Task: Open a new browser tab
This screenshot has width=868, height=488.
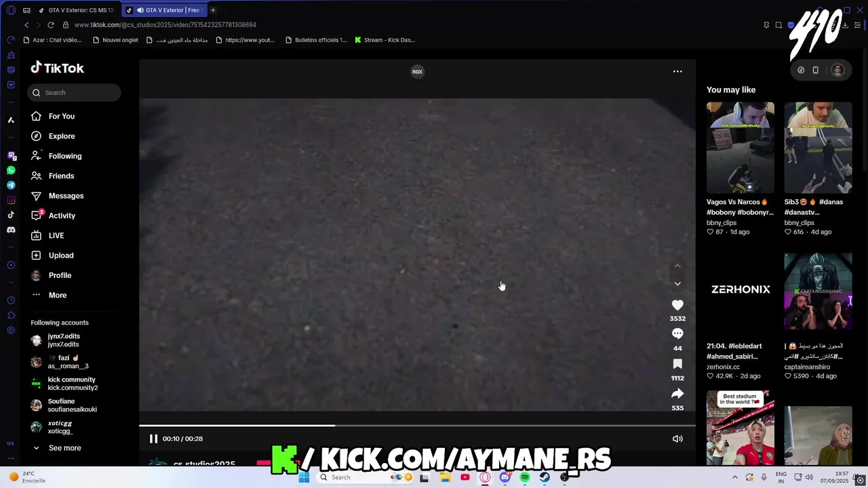Action: [213, 10]
